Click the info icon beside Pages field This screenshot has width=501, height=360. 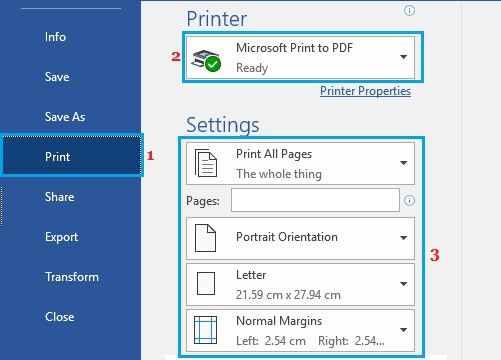coord(409,200)
